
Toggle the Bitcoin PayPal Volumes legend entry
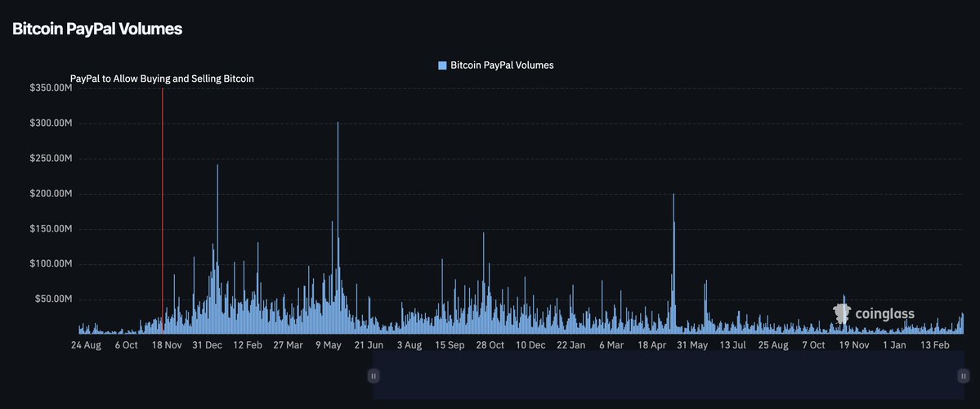(x=496, y=65)
